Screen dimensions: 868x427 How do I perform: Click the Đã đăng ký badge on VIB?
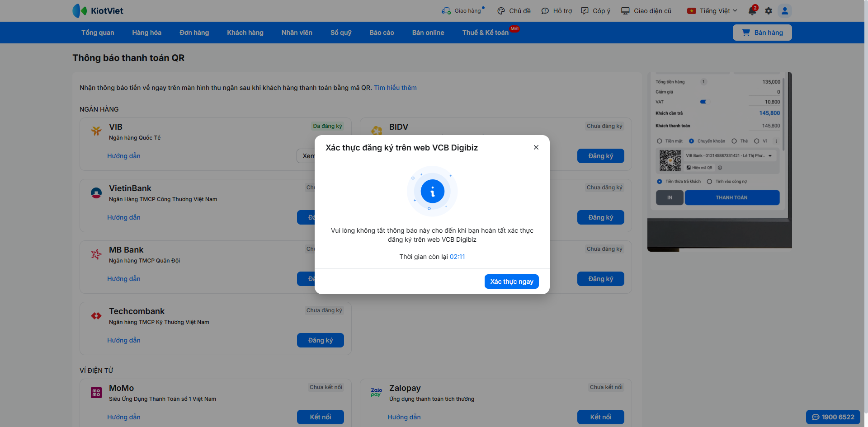click(328, 126)
